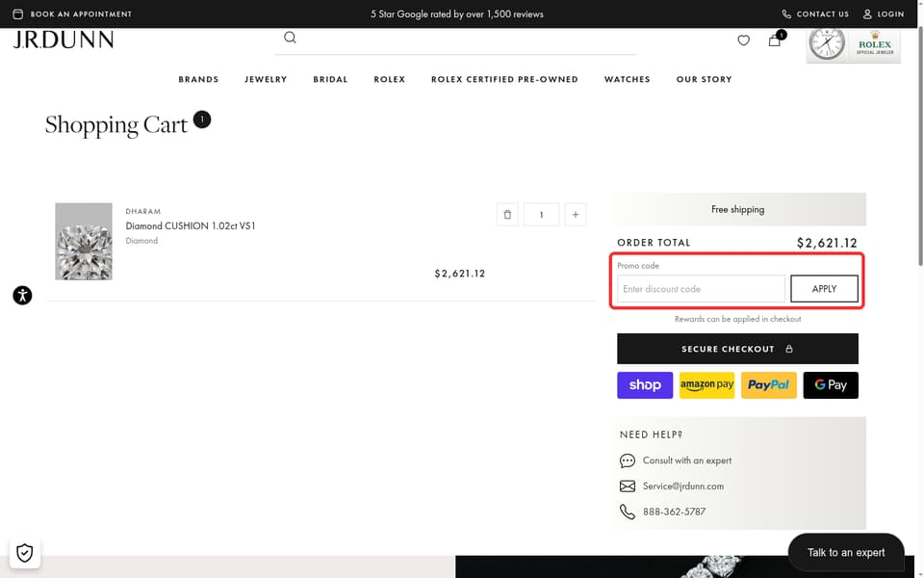924x578 pixels.
Task: Go to J.R. Dunn homepage logo
Action: pyautogui.click(x=64, y=39)
